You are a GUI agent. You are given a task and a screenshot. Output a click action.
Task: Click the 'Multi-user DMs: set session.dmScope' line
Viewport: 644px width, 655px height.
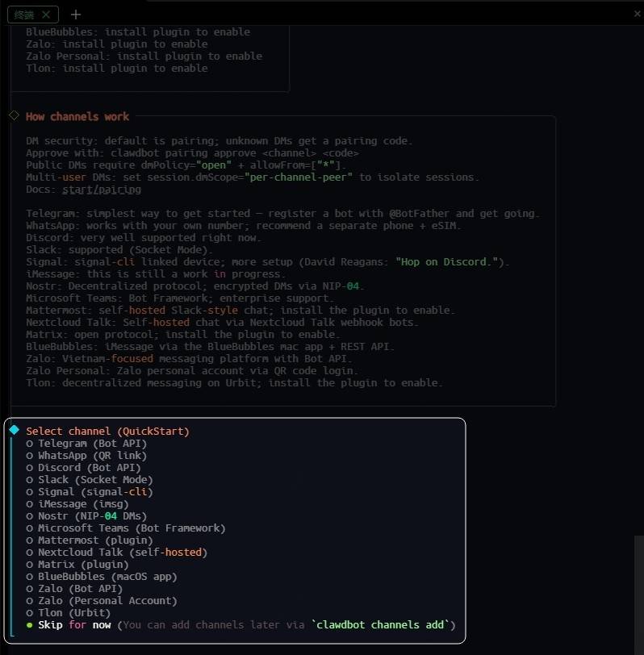click(253, 177)
